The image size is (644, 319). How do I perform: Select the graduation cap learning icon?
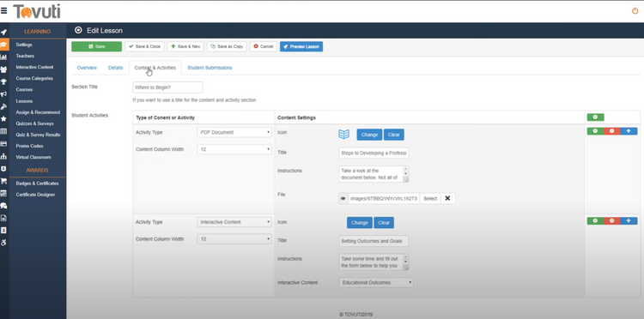(4, 45)
